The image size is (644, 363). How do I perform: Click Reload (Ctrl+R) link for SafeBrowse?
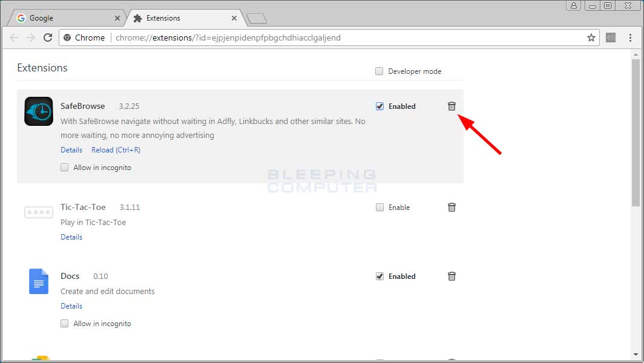pyautogui.click(x=116, y=150)
